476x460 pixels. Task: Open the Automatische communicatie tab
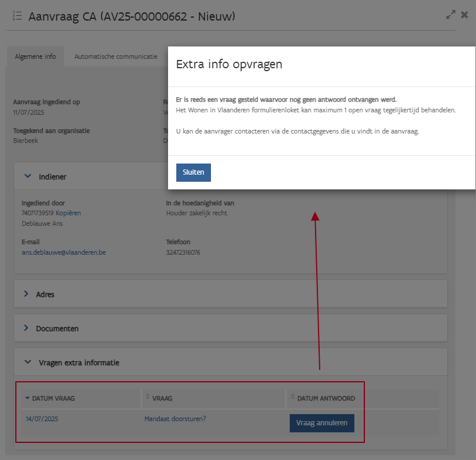click(116, 57)
